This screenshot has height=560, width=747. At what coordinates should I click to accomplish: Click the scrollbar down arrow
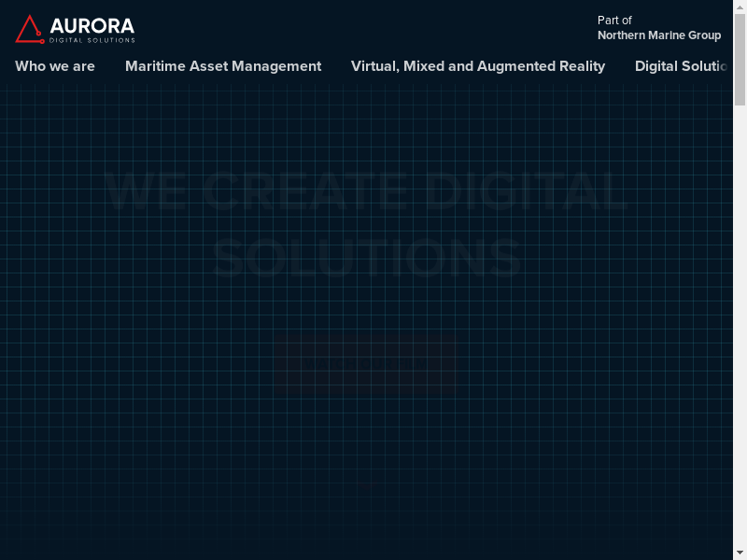[x=740, y=553]
